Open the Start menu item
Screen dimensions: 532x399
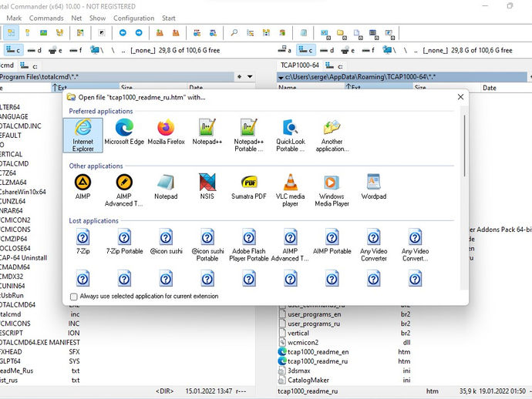(169, 18)
